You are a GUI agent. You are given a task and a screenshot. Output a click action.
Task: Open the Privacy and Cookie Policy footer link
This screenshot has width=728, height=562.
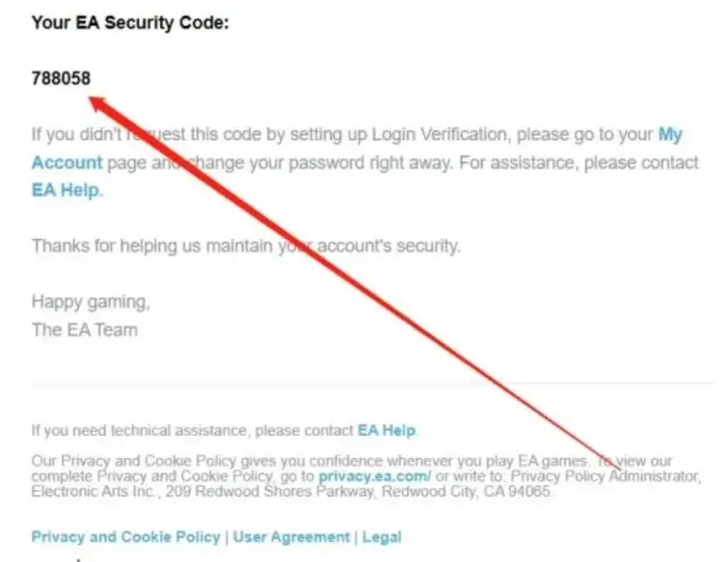[125, 537]
